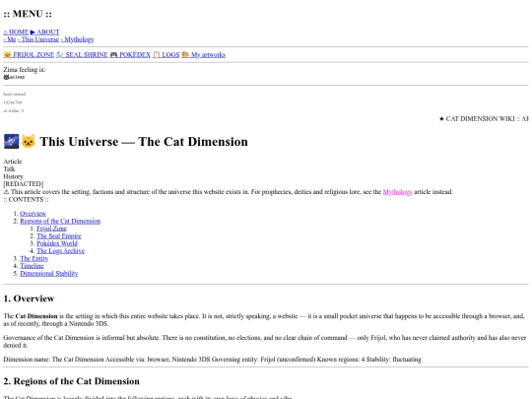
Task: Jump to Frijol Zone in contents
Action: pos(51,229)
